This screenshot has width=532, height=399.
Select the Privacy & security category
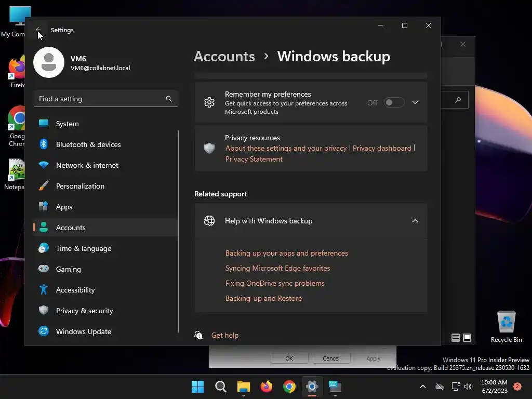pos(106,311)
